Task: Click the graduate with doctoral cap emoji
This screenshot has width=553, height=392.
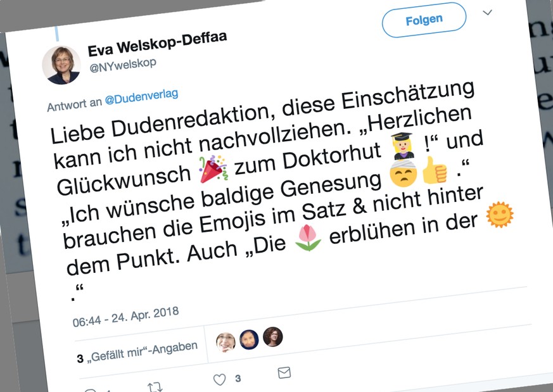Action: (x=403, y=146)
